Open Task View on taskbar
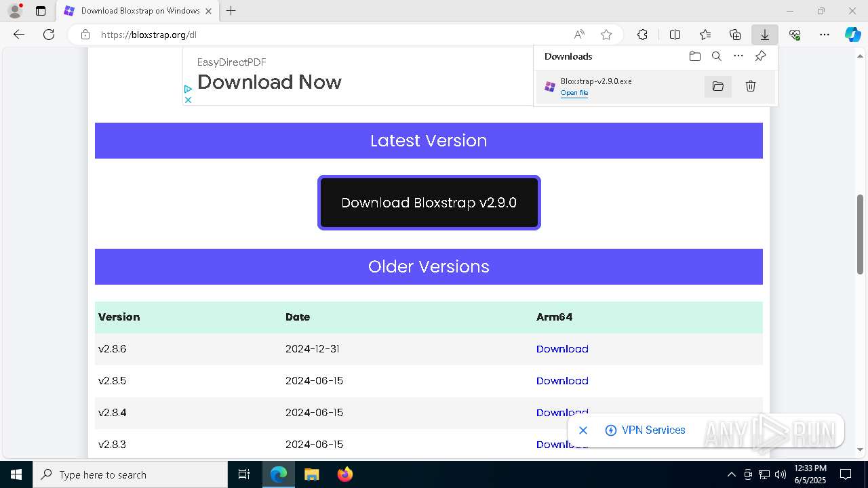This screenshot has height=488, width=868. click(244, 474)
